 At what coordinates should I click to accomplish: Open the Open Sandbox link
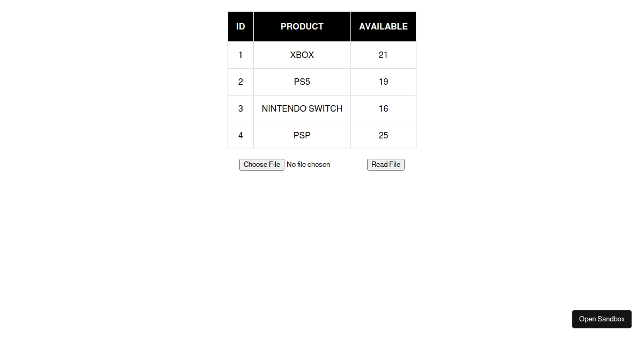[x=602, y=319]
